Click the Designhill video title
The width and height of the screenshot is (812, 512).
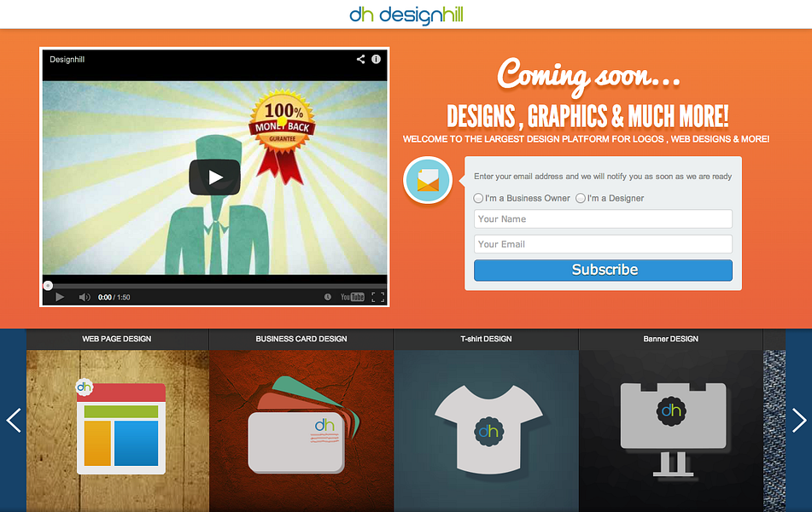[67, 60]
